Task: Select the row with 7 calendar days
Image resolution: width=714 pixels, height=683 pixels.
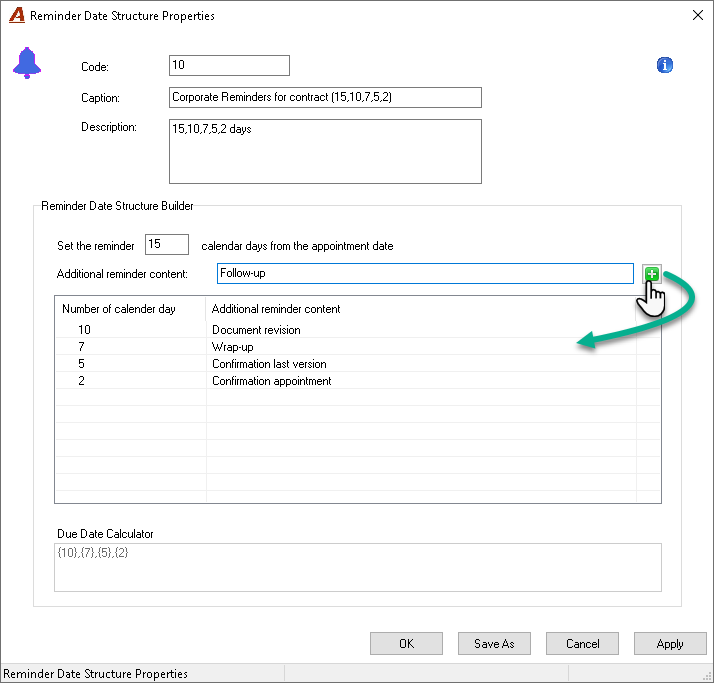Action: (357, 347)
